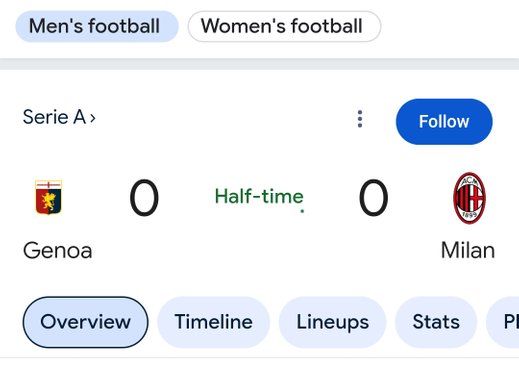Viewport: 519px width, 380px height.
Task: Click the Genoa club crest
Action: (49, 197)
